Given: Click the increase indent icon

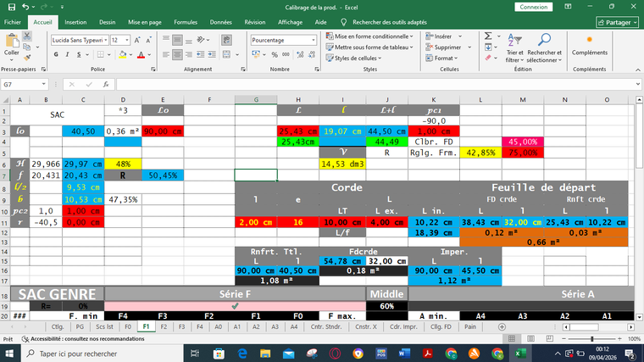Looking at the screenshot, I should (212, 54).
